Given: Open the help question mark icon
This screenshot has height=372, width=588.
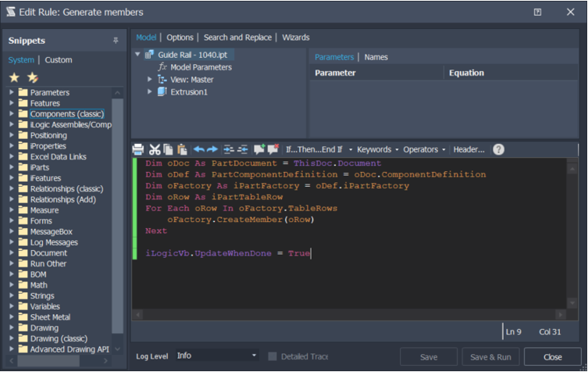Looking at the screenshot, I should pos(498,149).
